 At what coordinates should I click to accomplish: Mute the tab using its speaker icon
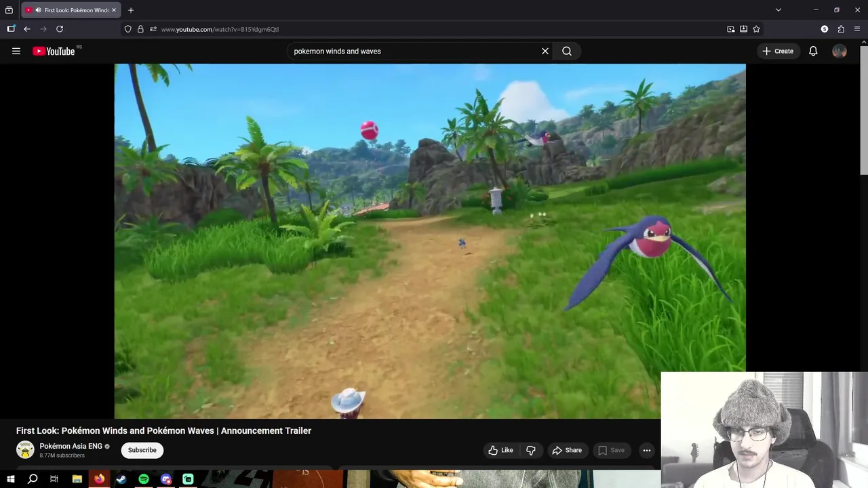(38, 10)
